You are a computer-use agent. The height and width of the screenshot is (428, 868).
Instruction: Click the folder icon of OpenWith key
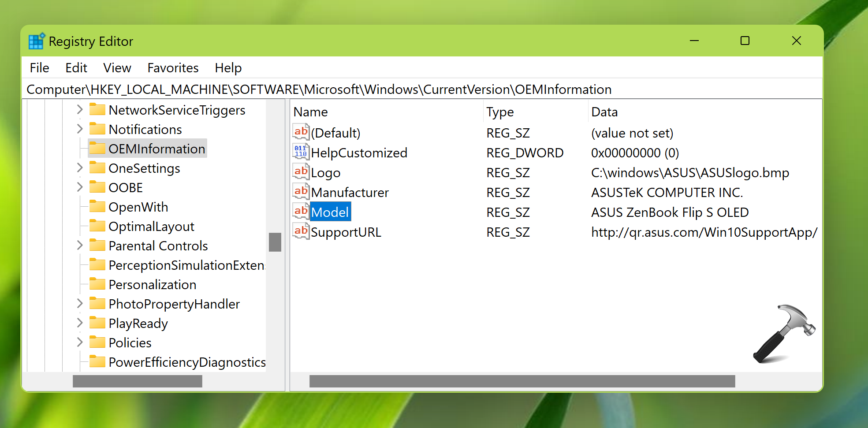(97, 207)
